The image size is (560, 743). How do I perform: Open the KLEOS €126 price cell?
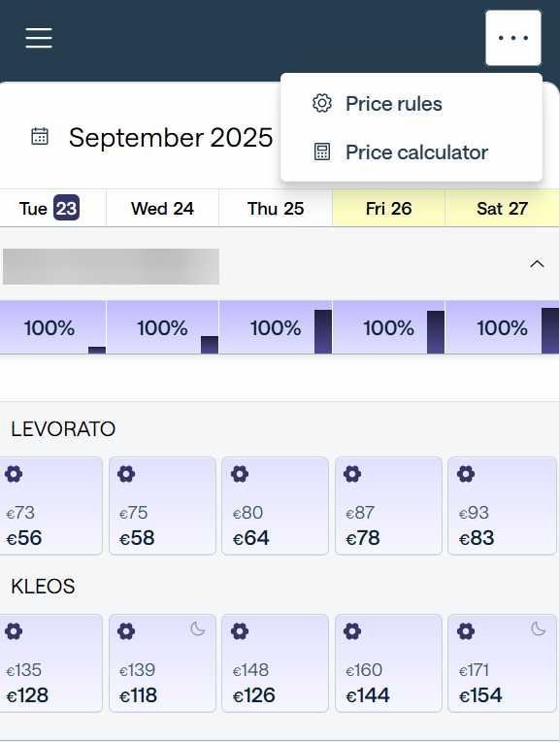[275, 663]
